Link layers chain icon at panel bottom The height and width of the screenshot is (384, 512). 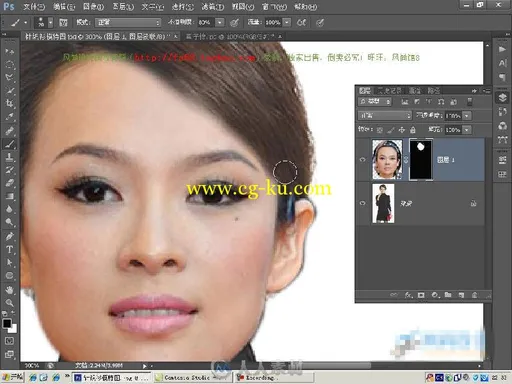pyautogui.click(x=394, y=295)
